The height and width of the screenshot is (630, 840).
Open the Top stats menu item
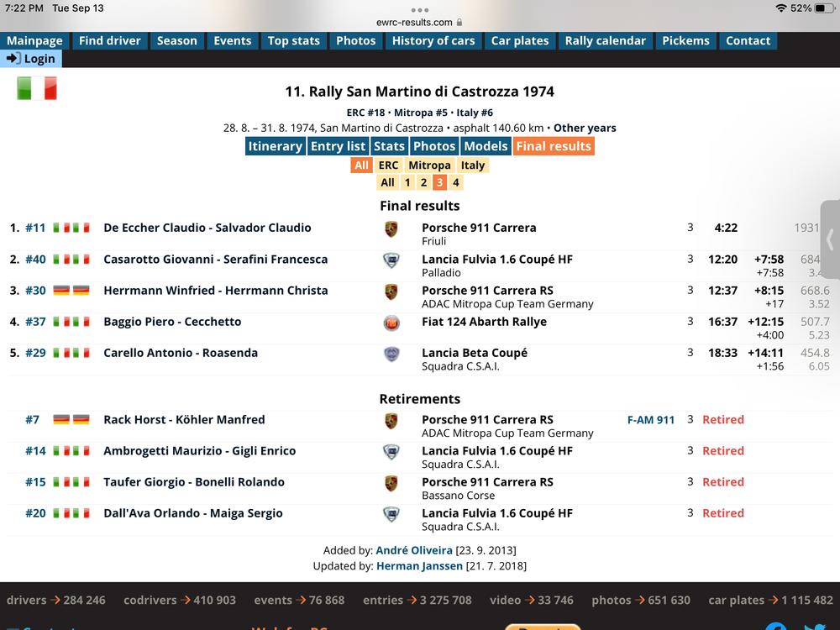tap(293, 40)
